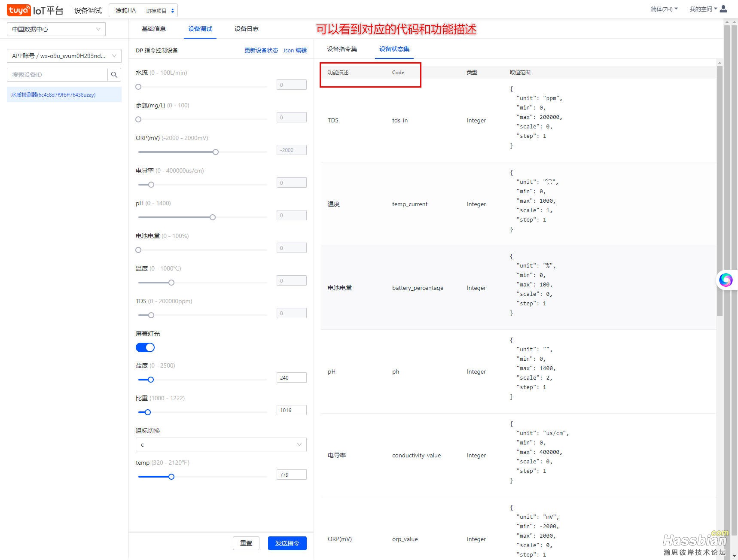Open the APP账号 account dropdown
Screen dimensions: 738x560
[x=64, y=56]
